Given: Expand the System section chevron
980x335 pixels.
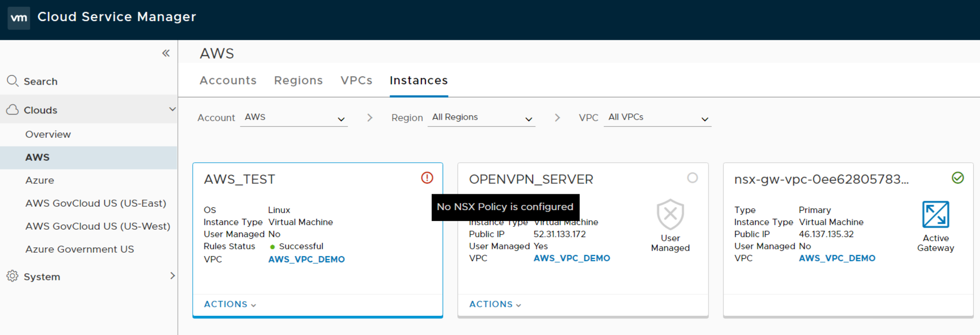Looking at the screenshot, I should click(x=173, y=276).
